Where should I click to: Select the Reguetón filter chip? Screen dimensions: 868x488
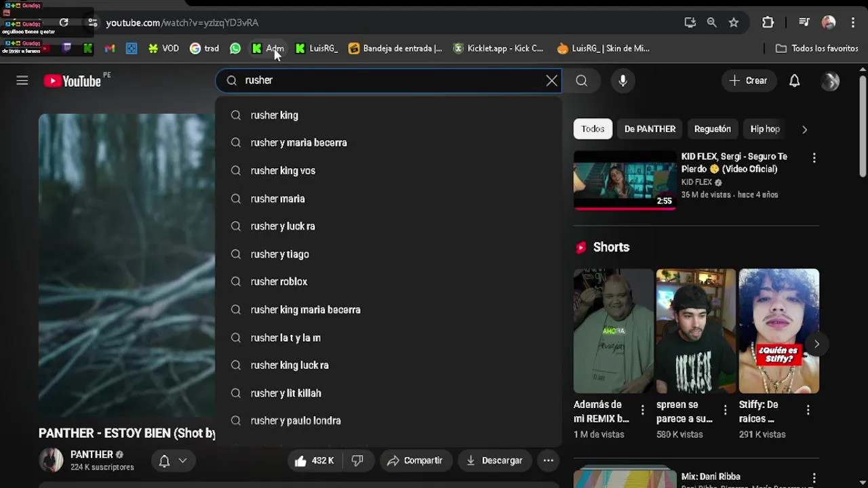[713, 129]
